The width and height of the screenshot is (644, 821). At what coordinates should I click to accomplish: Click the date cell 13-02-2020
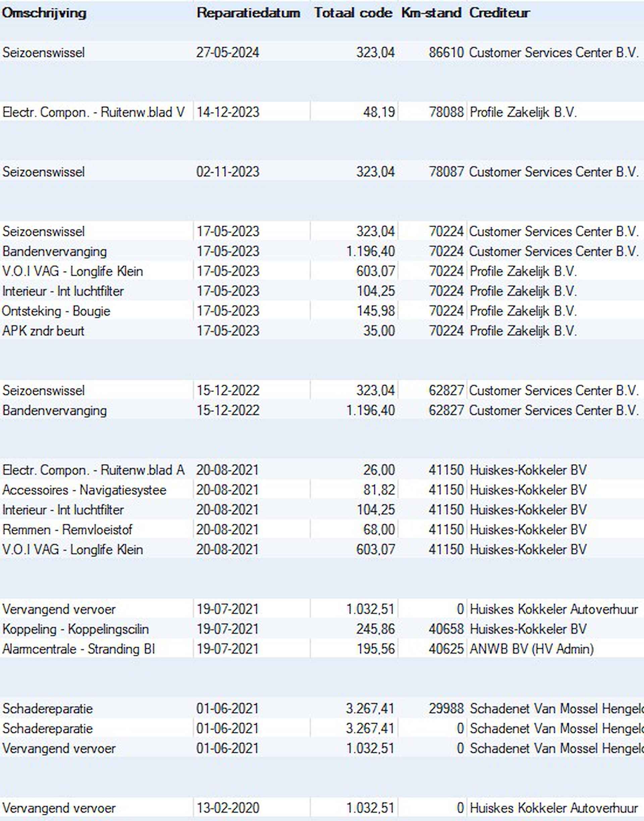(228, 808)
